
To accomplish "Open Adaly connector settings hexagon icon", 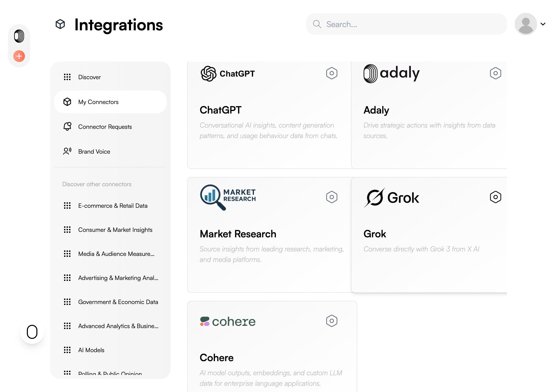I will click(495, 73).
